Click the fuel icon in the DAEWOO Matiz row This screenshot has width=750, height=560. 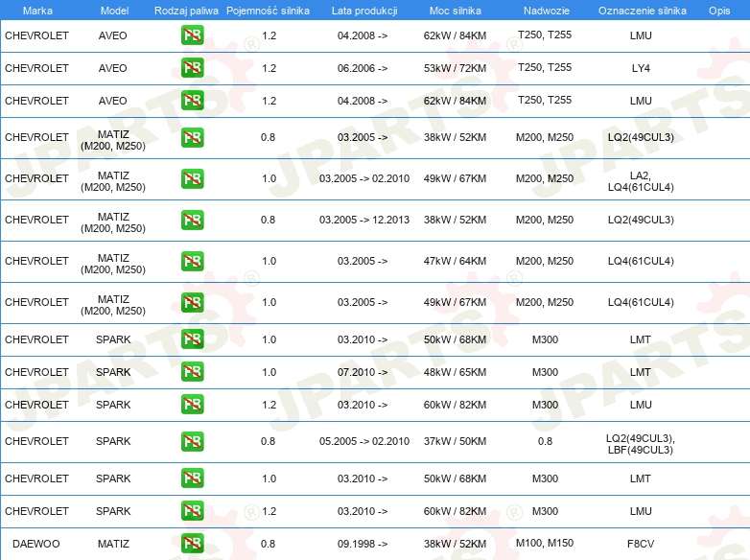click(192, 544)
